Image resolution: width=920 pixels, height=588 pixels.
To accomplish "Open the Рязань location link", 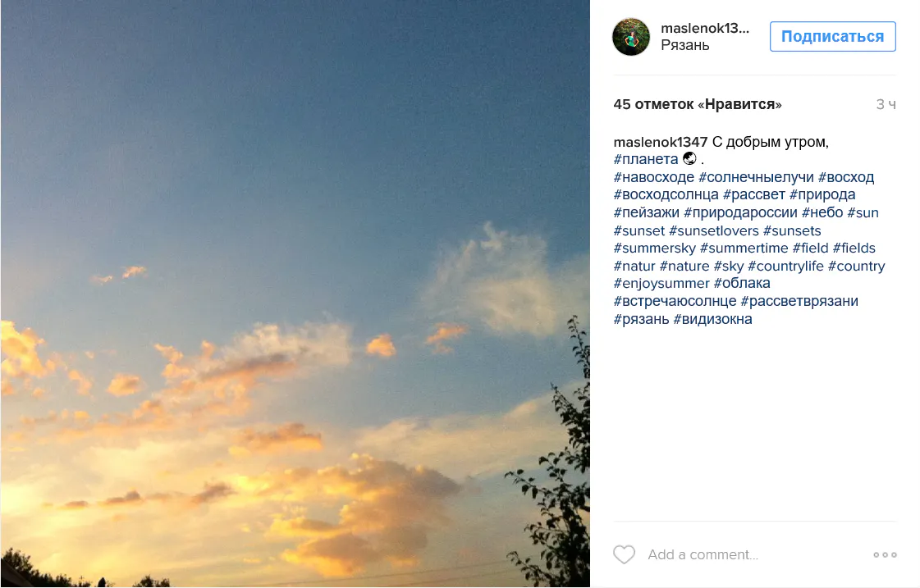I will click(x=684, y=45).
